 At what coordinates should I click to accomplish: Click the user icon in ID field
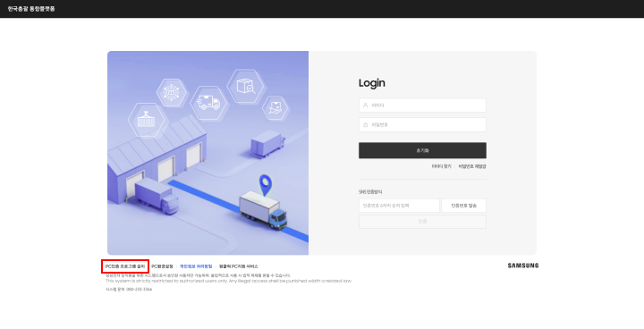point(365,105)
